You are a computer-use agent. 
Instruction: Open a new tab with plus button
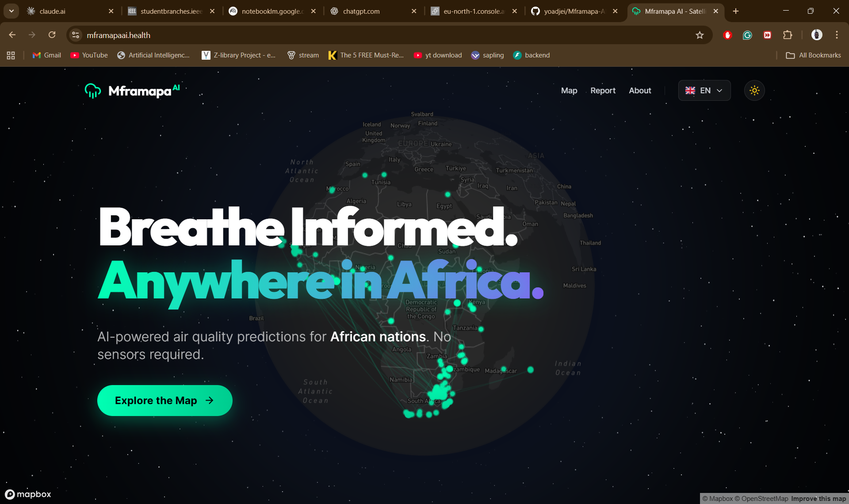(736, 11)
